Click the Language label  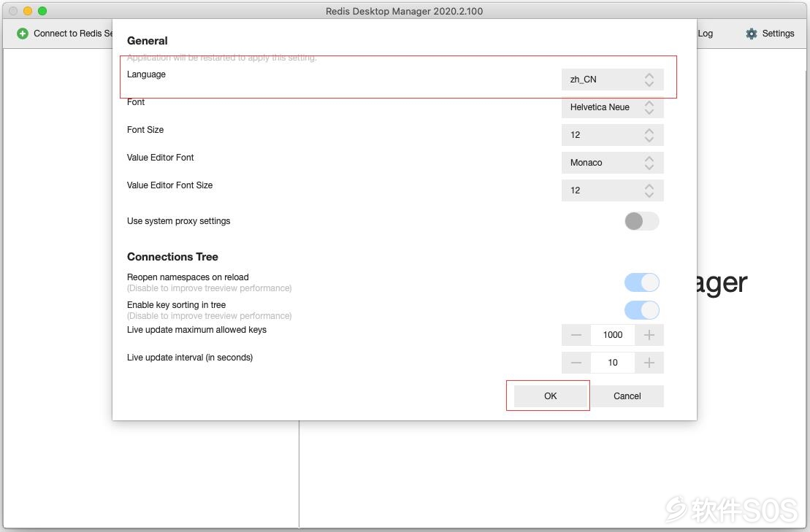(x=146, y=74)
